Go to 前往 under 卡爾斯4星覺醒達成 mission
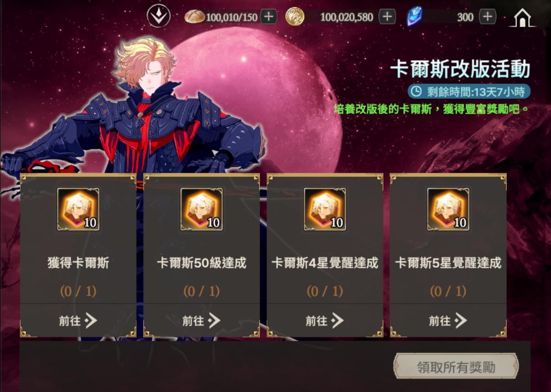The height and width of the screenshot is (392, 551). coord(324,320)
